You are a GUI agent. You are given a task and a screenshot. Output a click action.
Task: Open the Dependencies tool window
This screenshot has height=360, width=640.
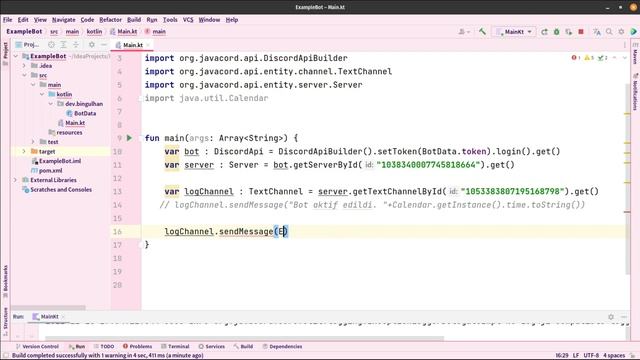coord(282,347)
